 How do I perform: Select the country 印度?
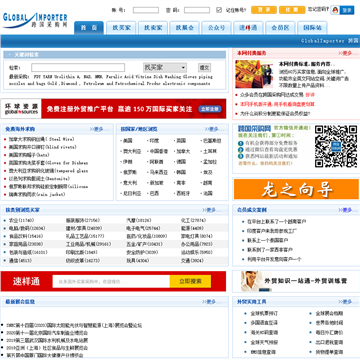[154, 141]
